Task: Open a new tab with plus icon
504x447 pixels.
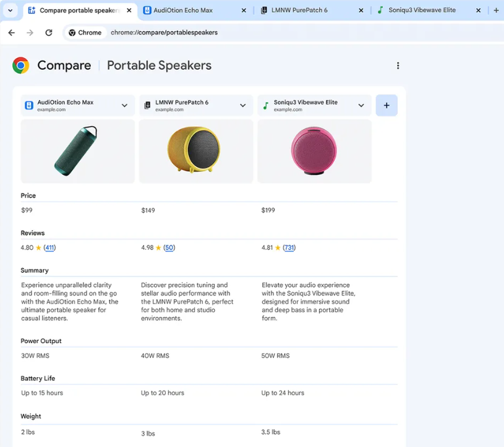Action: 496,11
